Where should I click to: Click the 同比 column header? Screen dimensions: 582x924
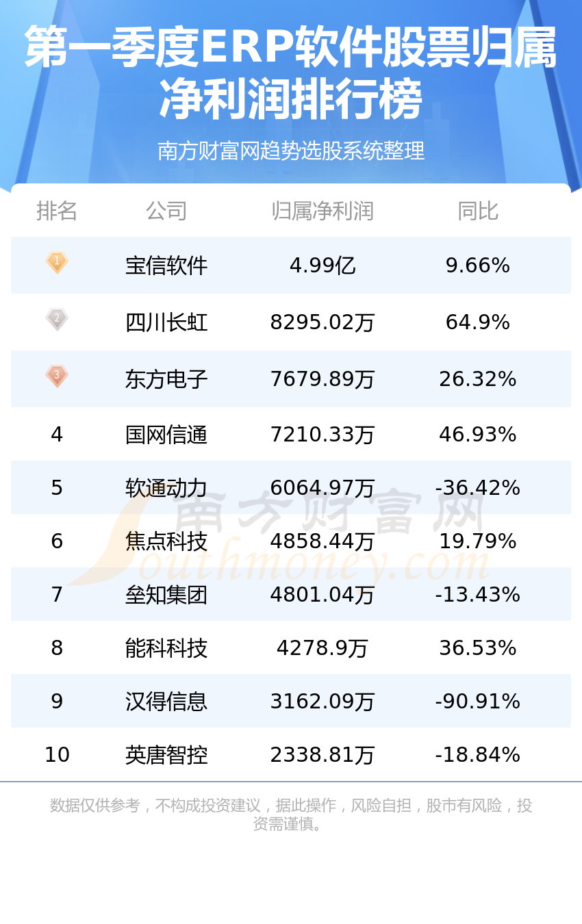point(478,211)
